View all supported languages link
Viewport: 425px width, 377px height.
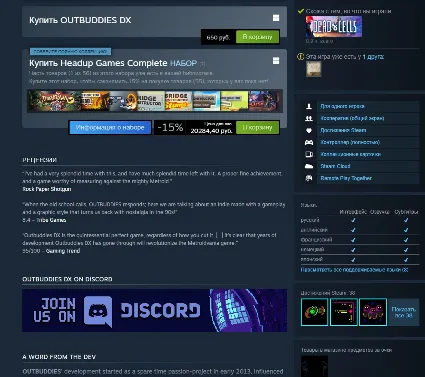(x=354, y=270)
